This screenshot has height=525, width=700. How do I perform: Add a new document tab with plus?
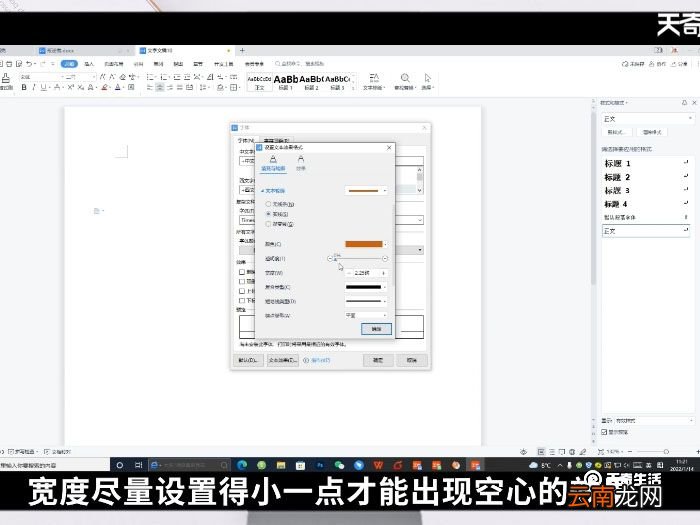coord(242,50)
